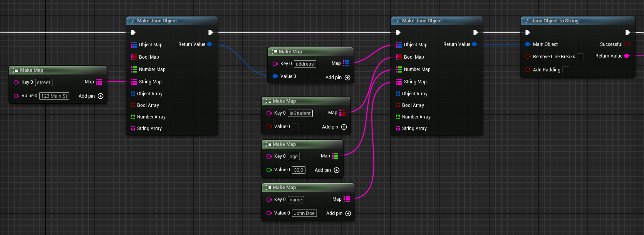This screenshot has height=235, width=644.
Task: Click the Key 0 pin on the street map node
Action: tap(17, 82)
